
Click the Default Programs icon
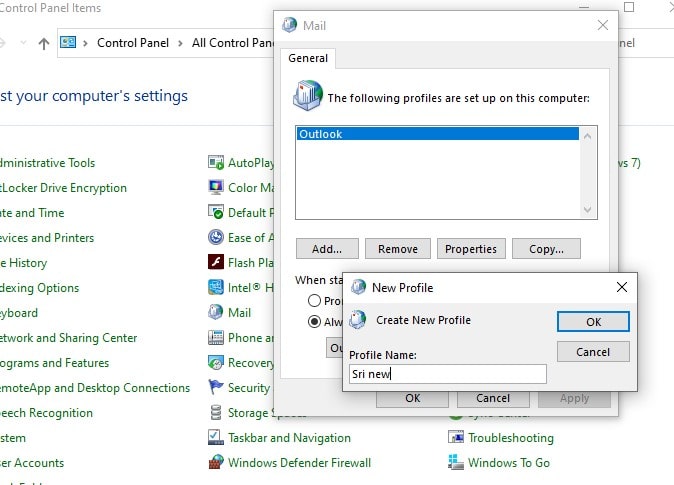[x=216, y=212]
